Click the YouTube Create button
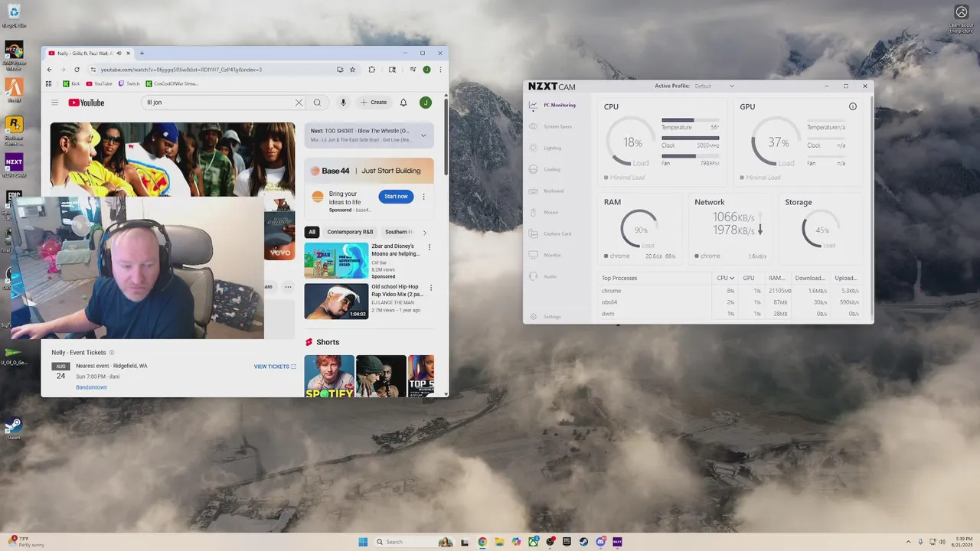Image resolution: width=980 pixels, height=551 pixels. [374, 103]
